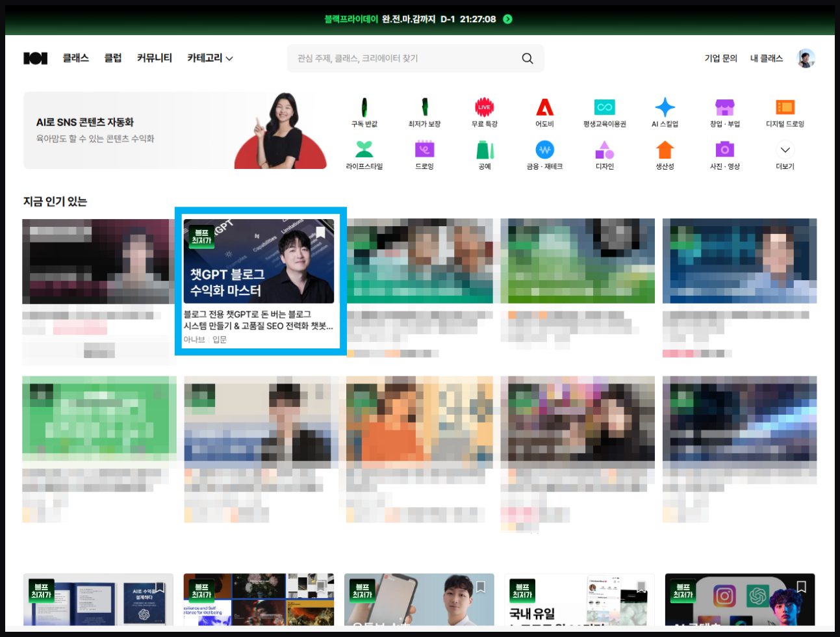The width and height of the screenshot is (840, 637).
Task: Open the AI로 SNS 콘텐츠 자동화 banner
Action: [175, 130]
